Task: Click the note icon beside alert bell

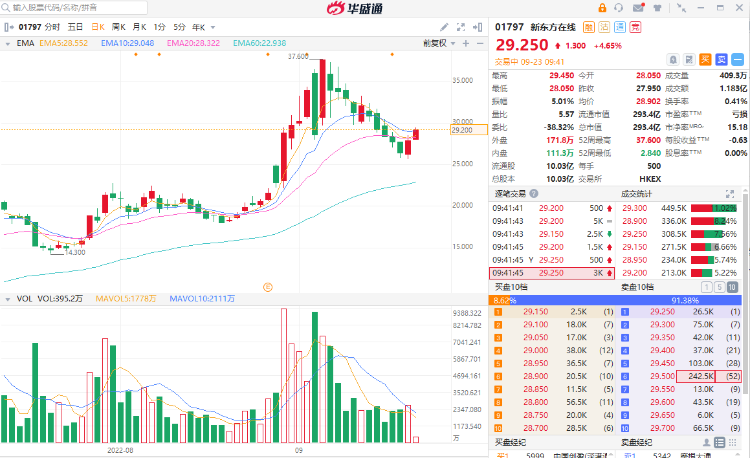Action: [x=689, y=60]
